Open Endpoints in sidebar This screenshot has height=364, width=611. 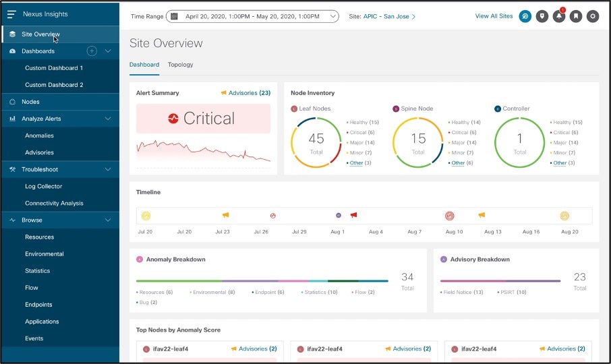click(x=38, y=305)
